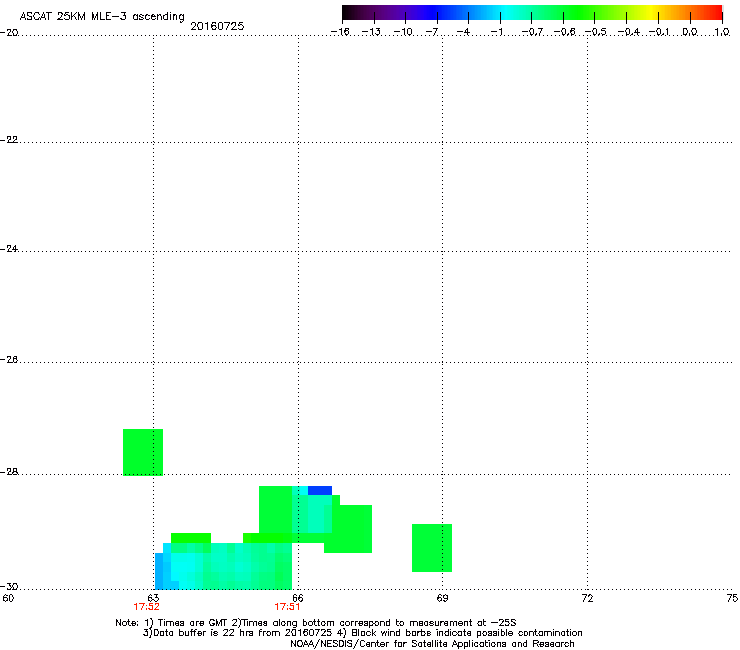Click the color bar label '-1'
The image size is (740, 650).
(x=496, y=32)
